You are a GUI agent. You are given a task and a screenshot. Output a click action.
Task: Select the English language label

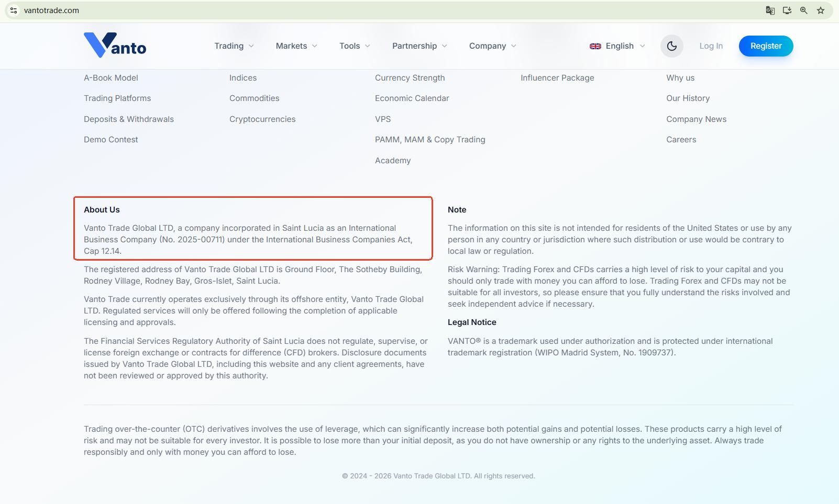[620, 46]
